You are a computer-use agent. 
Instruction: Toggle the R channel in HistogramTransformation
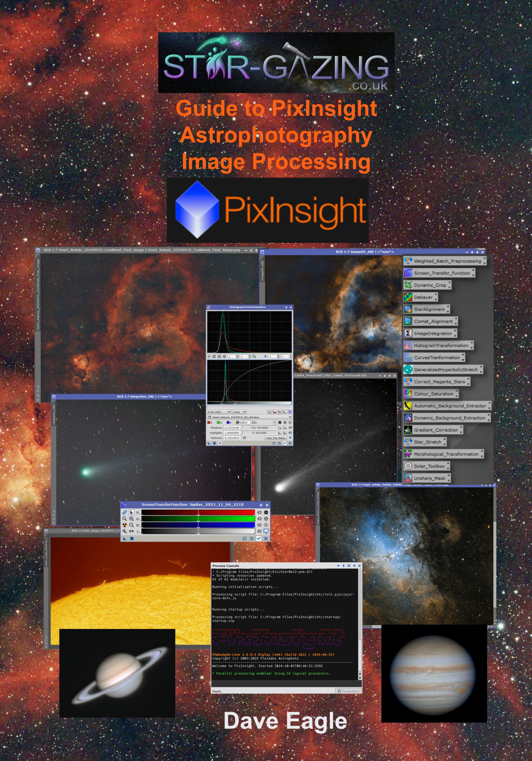(x=209, y=423)
